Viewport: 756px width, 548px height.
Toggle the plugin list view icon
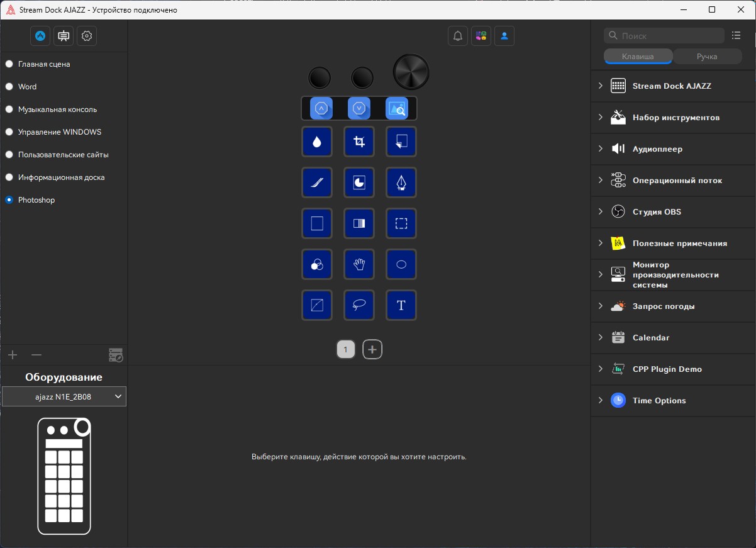point(737,35)
